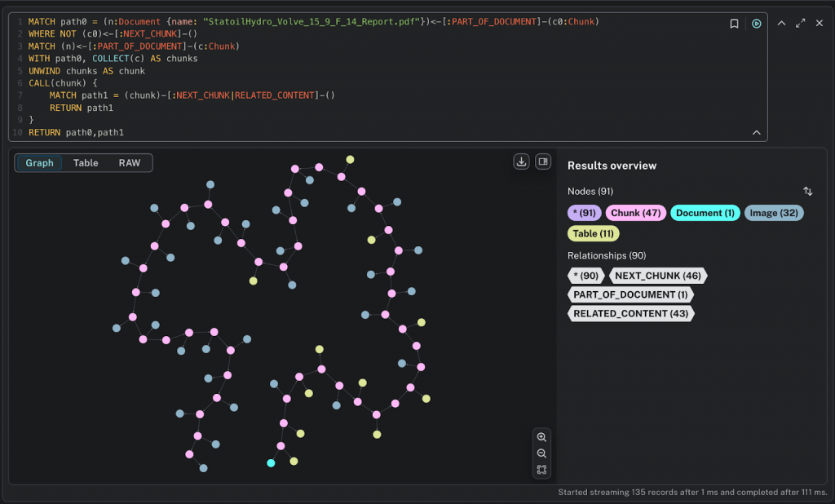Open the RAW results tab
Viewport: 835px width, 504px height.
(130, 163)
